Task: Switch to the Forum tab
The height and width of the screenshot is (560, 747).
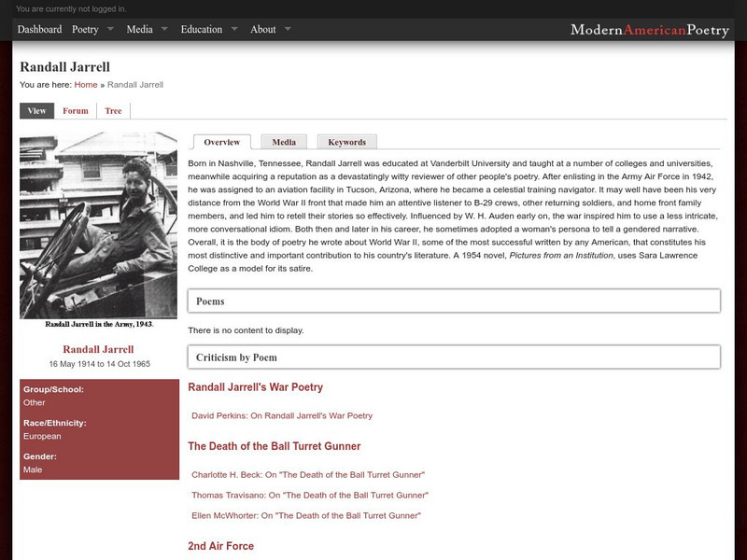Action: (75, 110)
